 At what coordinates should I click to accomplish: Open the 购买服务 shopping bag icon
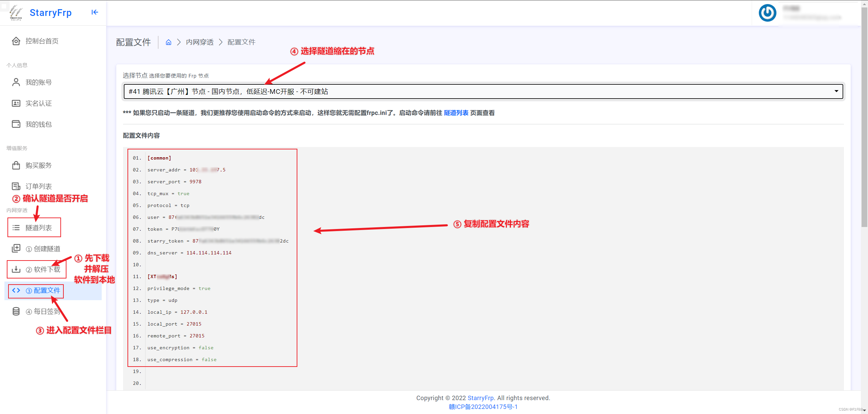click(x=16, y=165)
